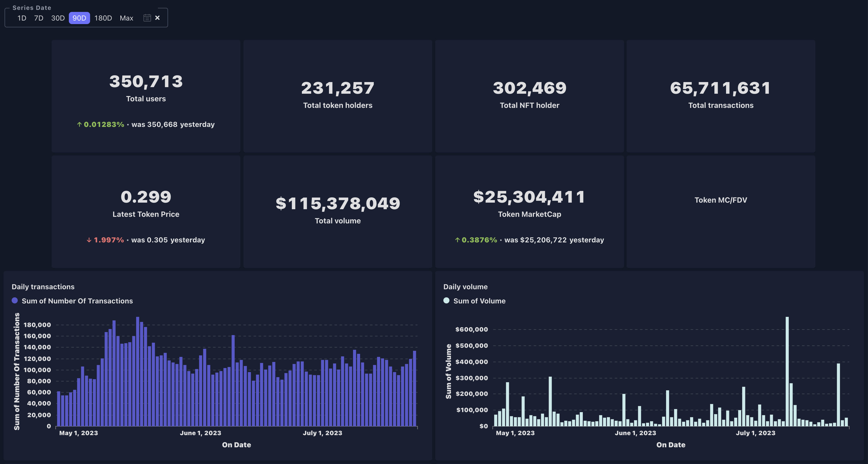Toggle the Sum of Volume legend dot

click(446, 300)
